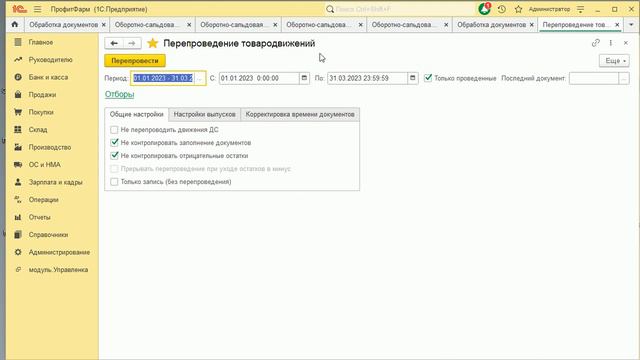640x360 pixels.
Task: Open the history clock icon
Action: (502, 9)
